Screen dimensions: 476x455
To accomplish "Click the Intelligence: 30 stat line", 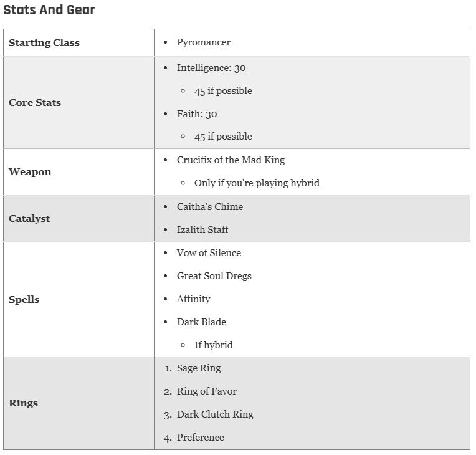I will (x=211, y=68).
